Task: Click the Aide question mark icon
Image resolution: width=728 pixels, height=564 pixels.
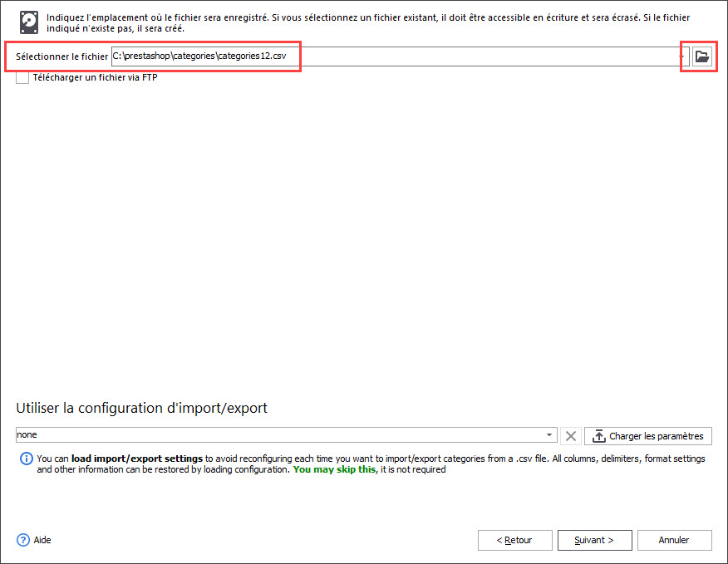Action: tap(23, 540)
